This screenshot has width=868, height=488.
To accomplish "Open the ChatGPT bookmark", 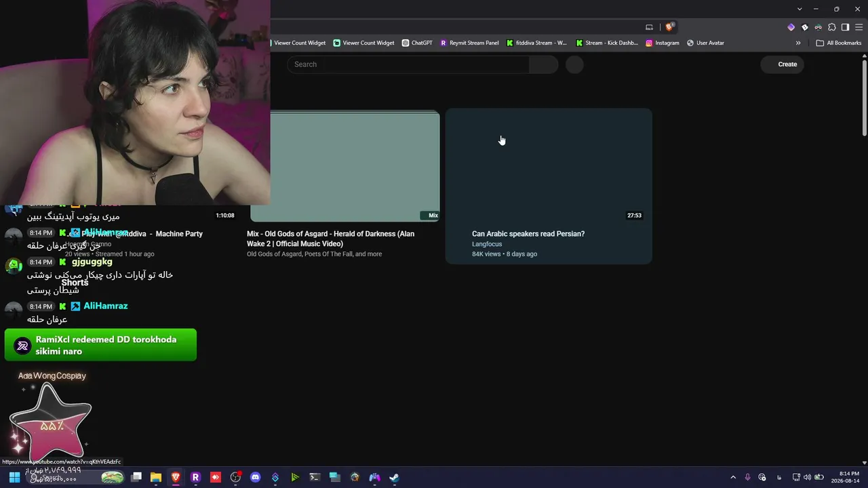I will (417, 43).
